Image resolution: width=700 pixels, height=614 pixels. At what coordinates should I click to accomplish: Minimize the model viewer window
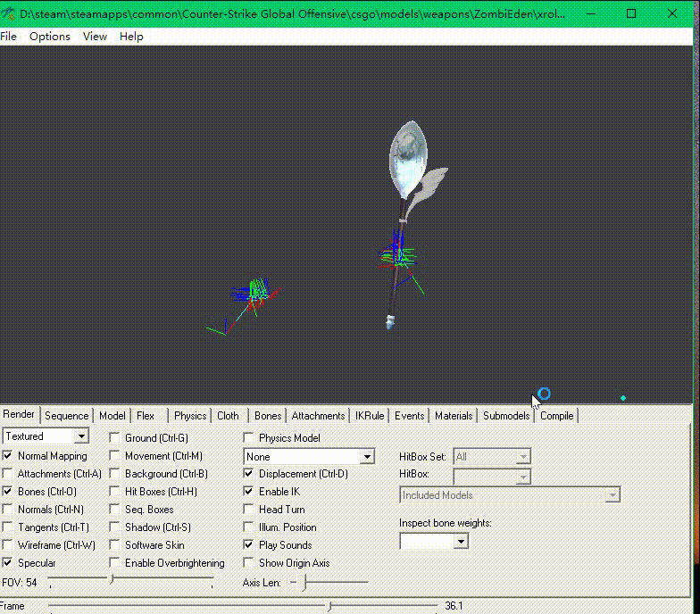591,13
